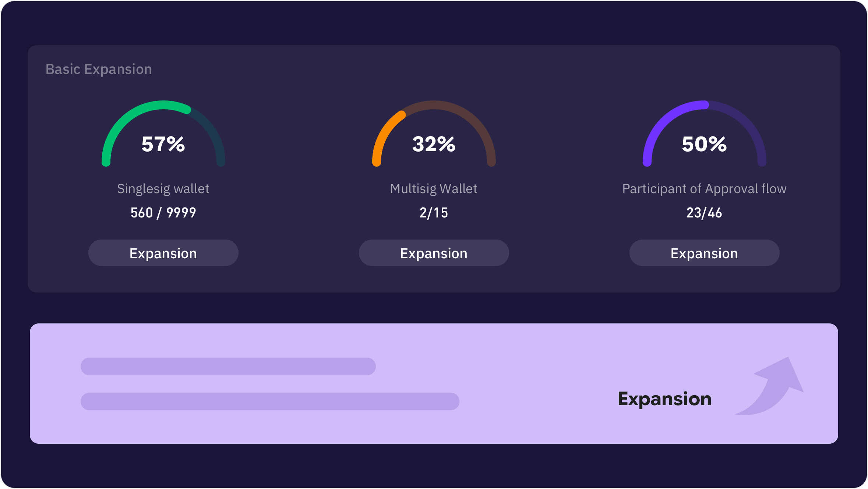Screen dimensions: 868x489
Task: Select the 32% percentage value
Action: [x=434, y=144]
